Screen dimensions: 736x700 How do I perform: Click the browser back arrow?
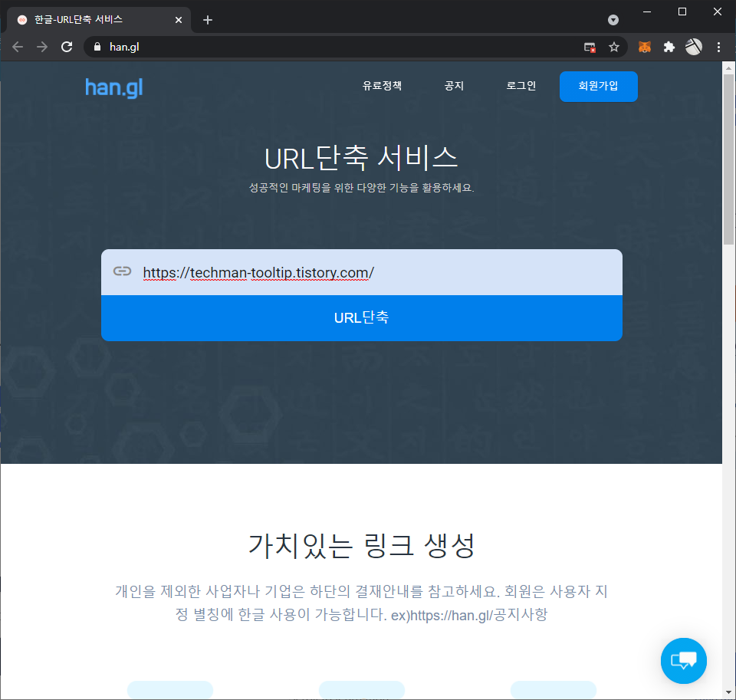tap(18, 47)
